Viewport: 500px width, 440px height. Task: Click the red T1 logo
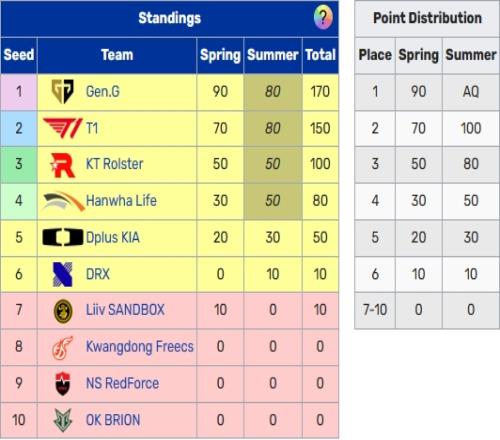(x=63, y=128)
